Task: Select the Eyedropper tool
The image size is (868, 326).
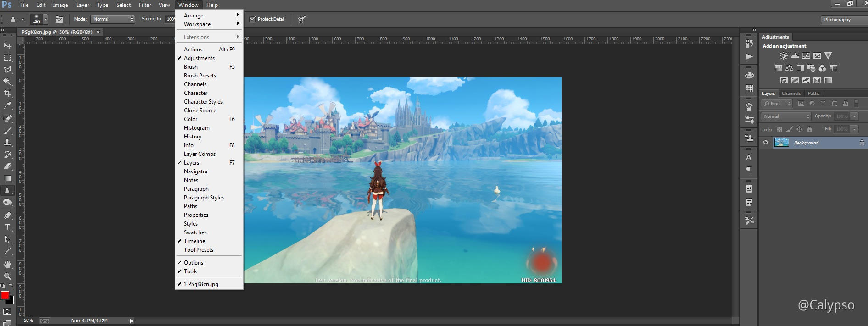Action: pyautogui.click(x=7, y=105)
